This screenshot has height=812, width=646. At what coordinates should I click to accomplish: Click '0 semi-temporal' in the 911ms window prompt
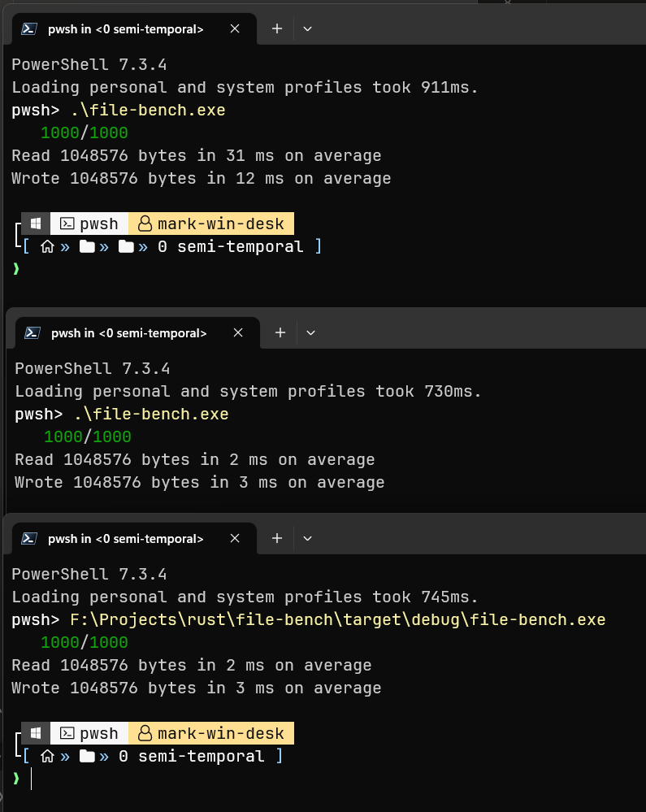pyautogui.click(x=230, y=246)
